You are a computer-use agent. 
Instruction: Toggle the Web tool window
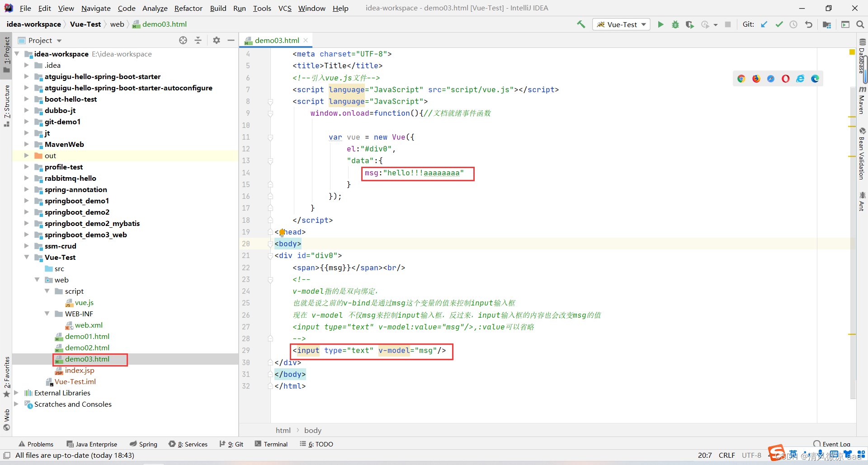point(6,420)
